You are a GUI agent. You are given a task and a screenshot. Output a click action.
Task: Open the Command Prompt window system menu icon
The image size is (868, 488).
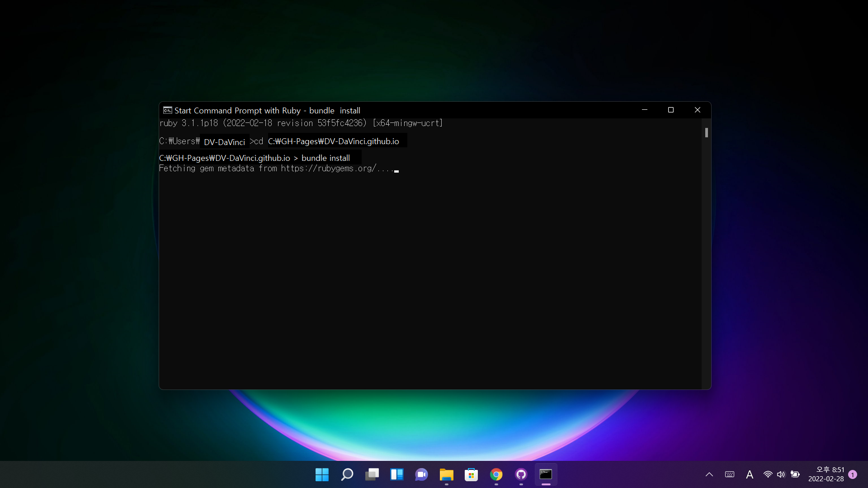pos(167,110)
